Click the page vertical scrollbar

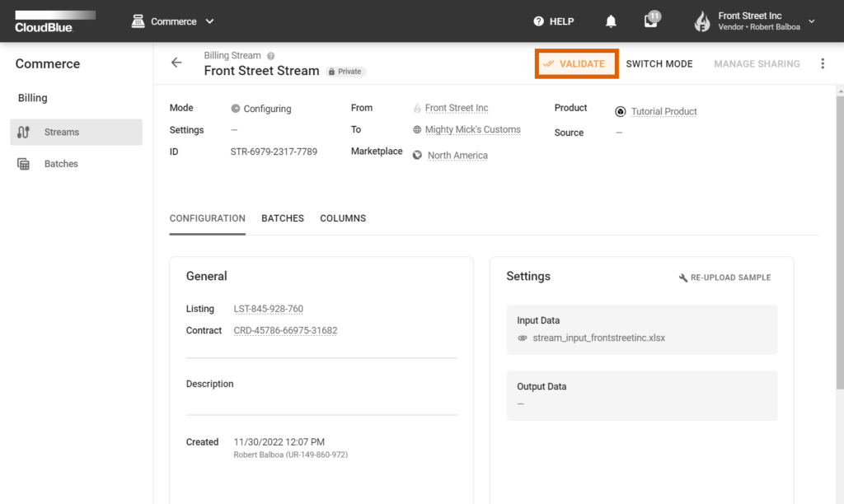tap(840, 242)
